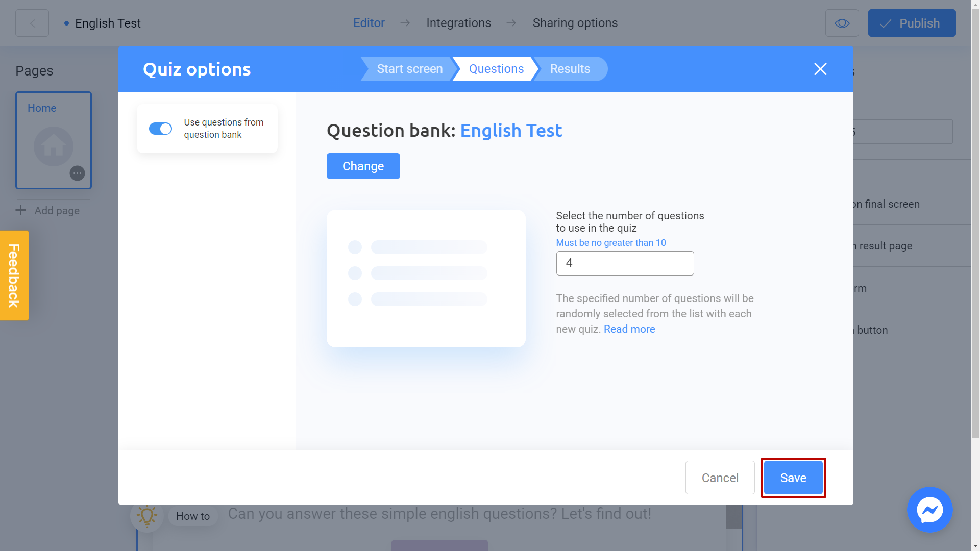Click the Editor navigation arrow icon

tap(405, 23)
